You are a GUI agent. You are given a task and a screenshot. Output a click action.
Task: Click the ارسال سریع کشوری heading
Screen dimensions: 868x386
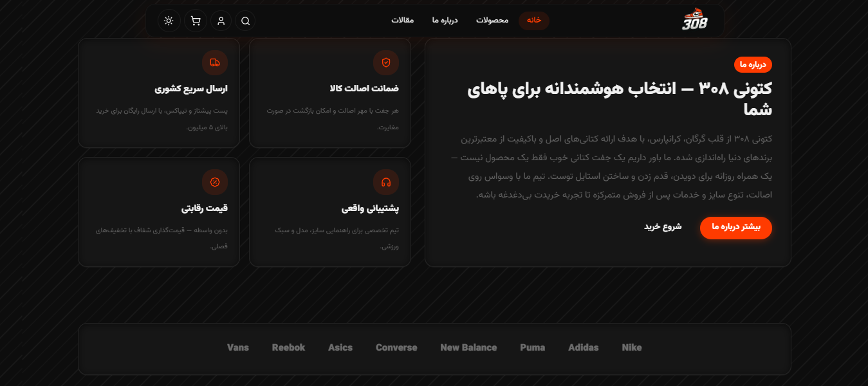(191, 89)
